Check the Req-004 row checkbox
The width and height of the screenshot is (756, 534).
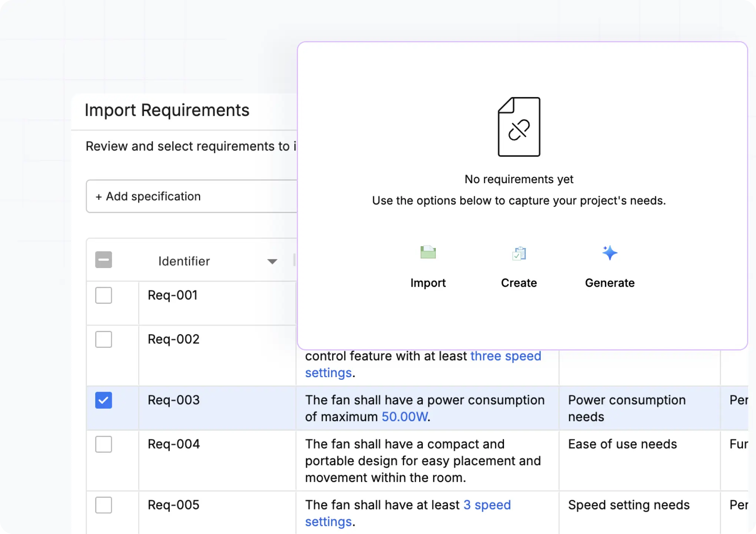coord(104,444)
